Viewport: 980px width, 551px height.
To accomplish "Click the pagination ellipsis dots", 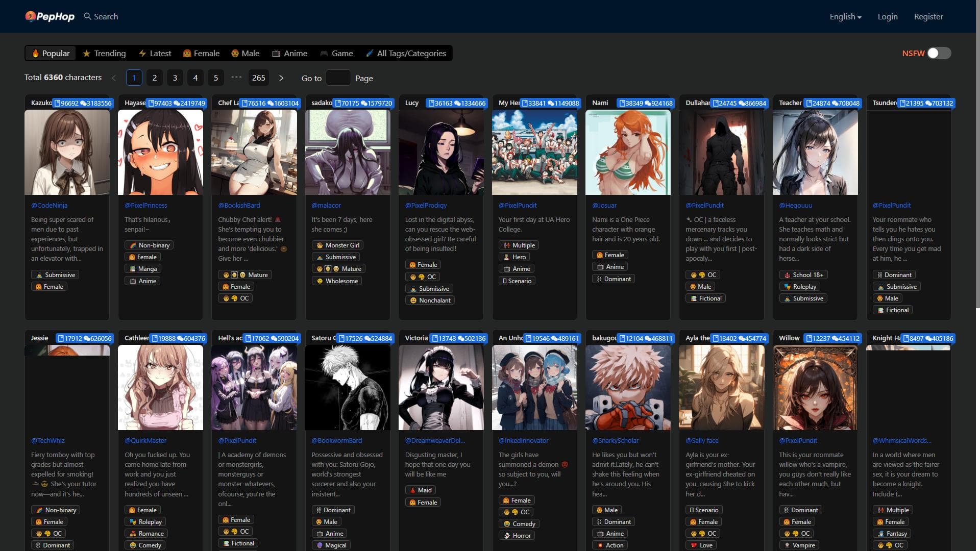I will (236, 78).
